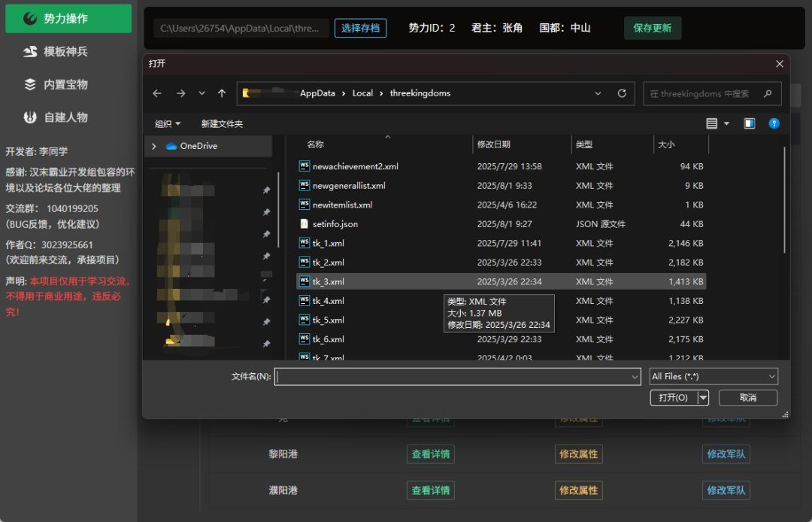Click 新建文件夹 in the toolbar
The image size is (812, 522).
(x=222, y=123)
